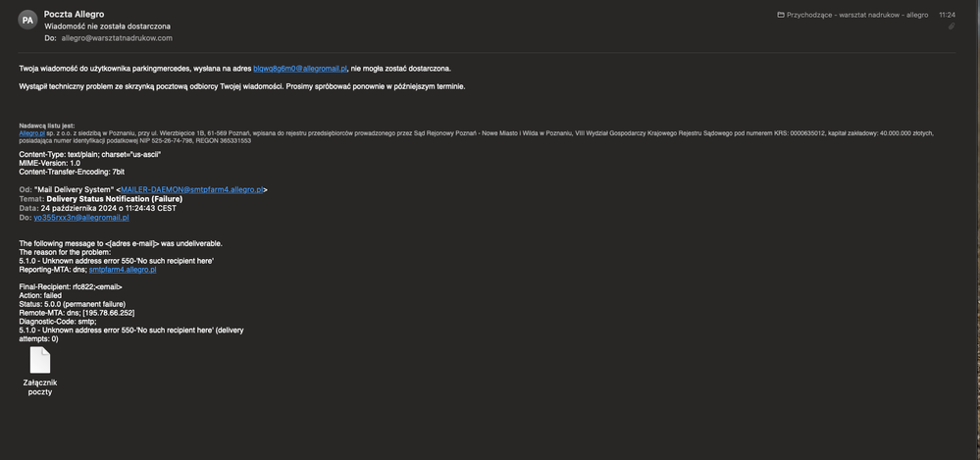The height and width of the screenshot is (460, 980).
Task: Open the Załącznik poczty attachment file
Action: [40, 371]
